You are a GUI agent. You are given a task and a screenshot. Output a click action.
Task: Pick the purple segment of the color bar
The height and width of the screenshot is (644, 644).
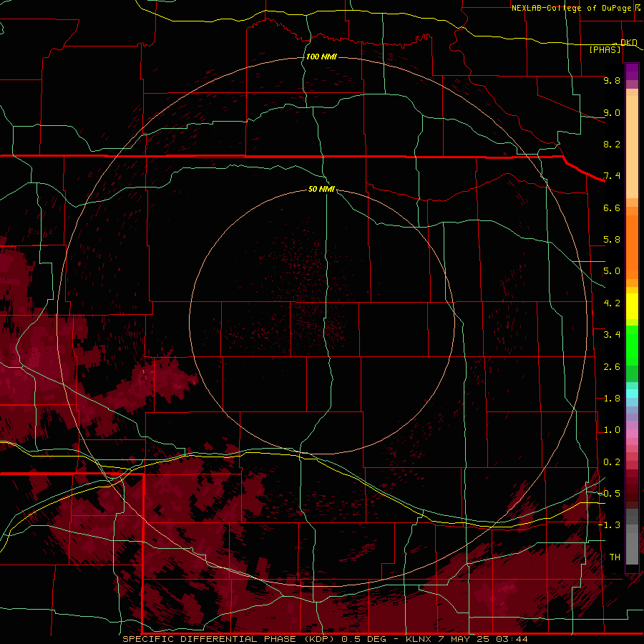click(x=632, y=72)
